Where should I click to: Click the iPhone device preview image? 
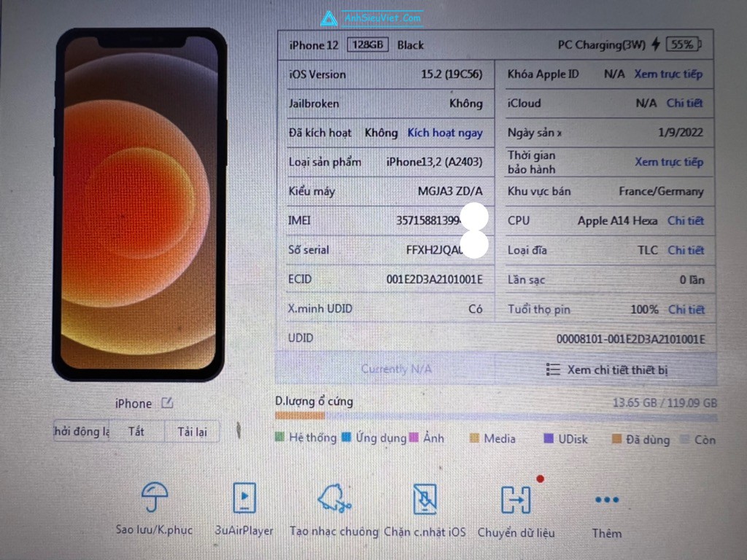tap(139, 205)
